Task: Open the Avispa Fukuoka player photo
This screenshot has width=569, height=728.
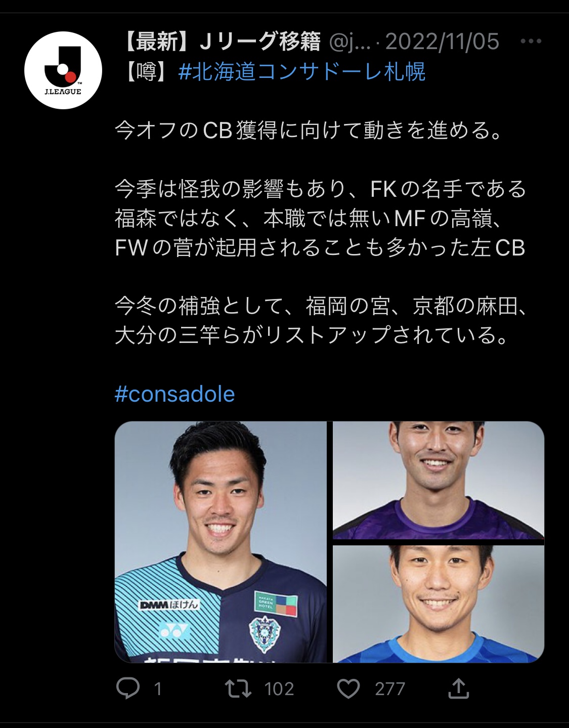Action: pyautogui.click(x=221, y=542)
